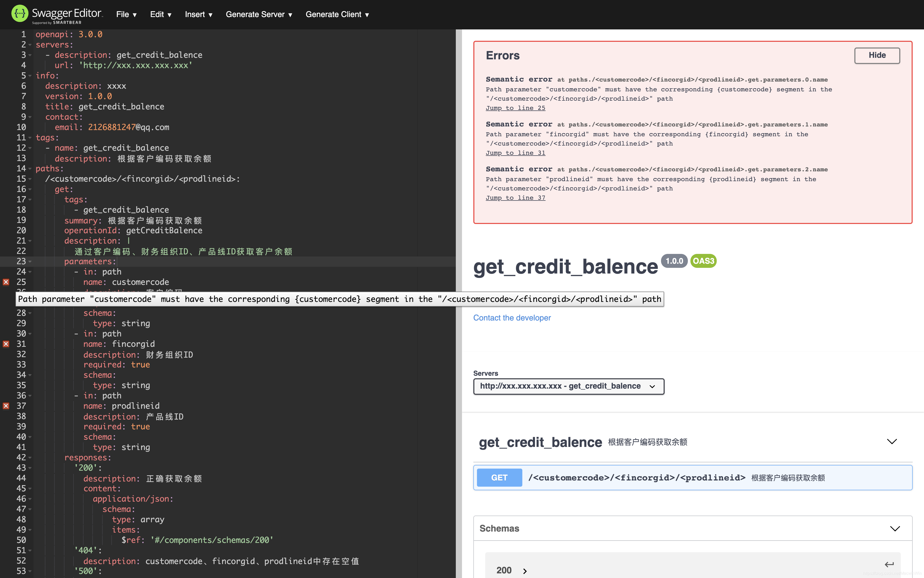Fold the info block at line 5
This screenshot has height=578, width=924.
pos(30,76)
